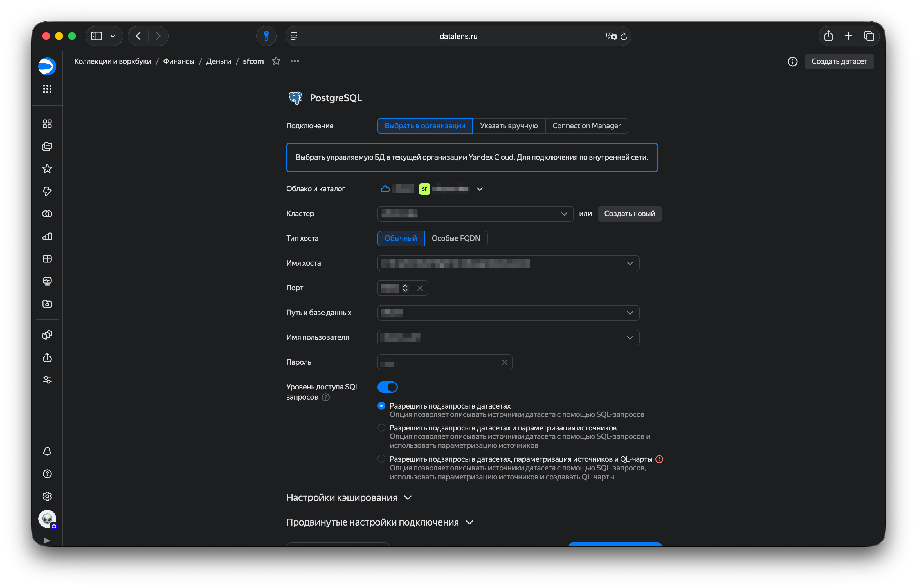Open the help question mark in sidebar
The height and width of the screenshot is (588, 917).
pyautogui.click(x=47, y=474)
